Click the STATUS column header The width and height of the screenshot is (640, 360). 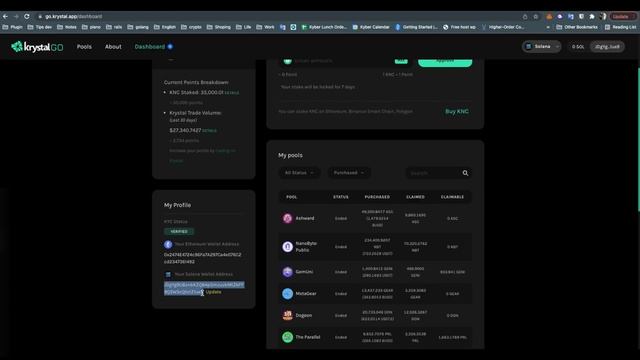341,197
